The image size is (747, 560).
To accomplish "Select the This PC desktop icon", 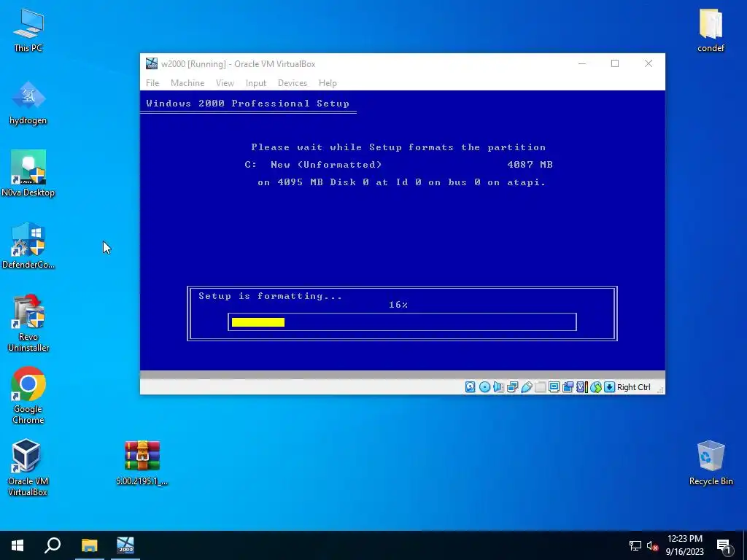I will pyautogui.click(x=28, y=30).
